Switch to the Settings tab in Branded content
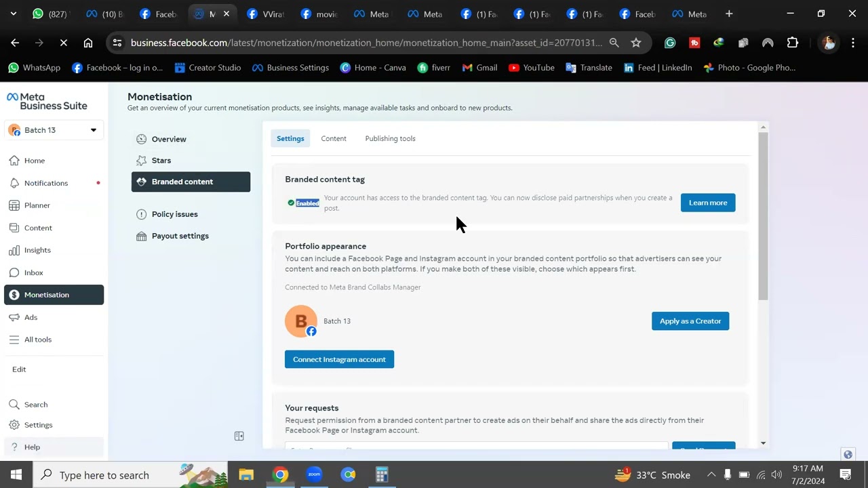This screenshot has width=868, height=488. 290,138
